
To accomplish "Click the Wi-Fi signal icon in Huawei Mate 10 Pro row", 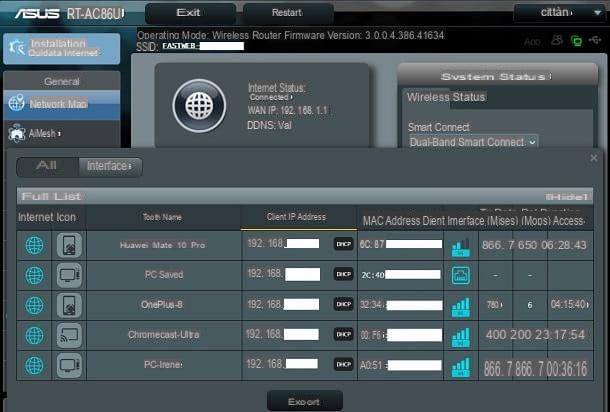I will (x=461, y=247).
